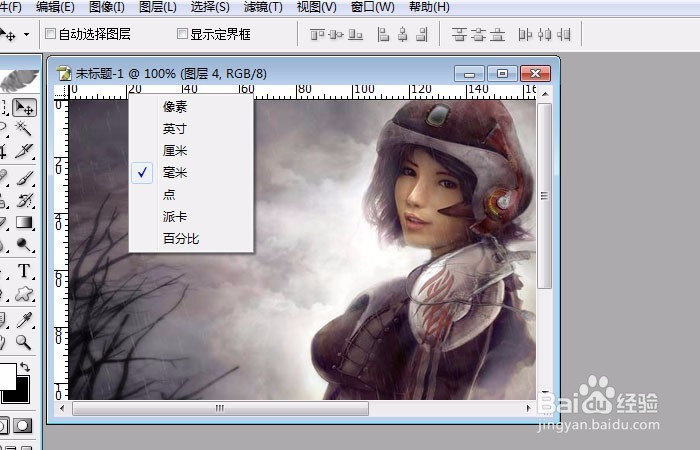This screenshot has height=450, width=700.
Task: Click horizontal scrollbar left arrow
Action: [62, 408]
